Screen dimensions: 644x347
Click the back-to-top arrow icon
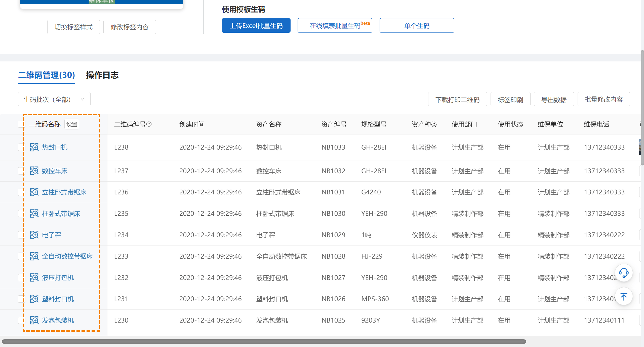point(624,297)
